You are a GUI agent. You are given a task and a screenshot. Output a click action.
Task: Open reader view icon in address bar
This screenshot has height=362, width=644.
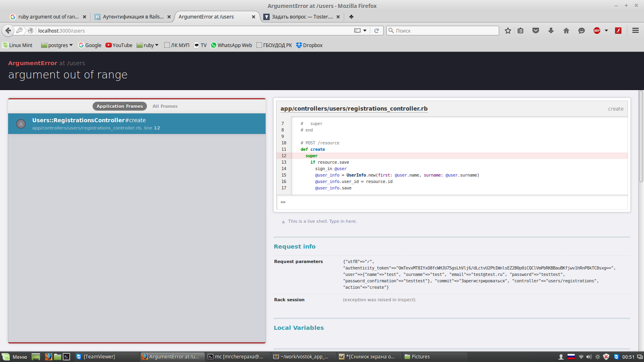click(357, 31)
